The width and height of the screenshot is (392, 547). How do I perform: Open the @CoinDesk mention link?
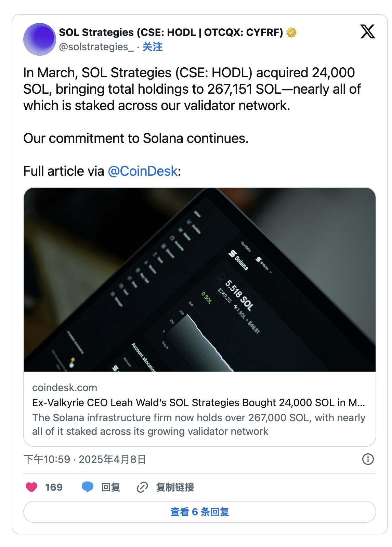(x=143, y=171)
